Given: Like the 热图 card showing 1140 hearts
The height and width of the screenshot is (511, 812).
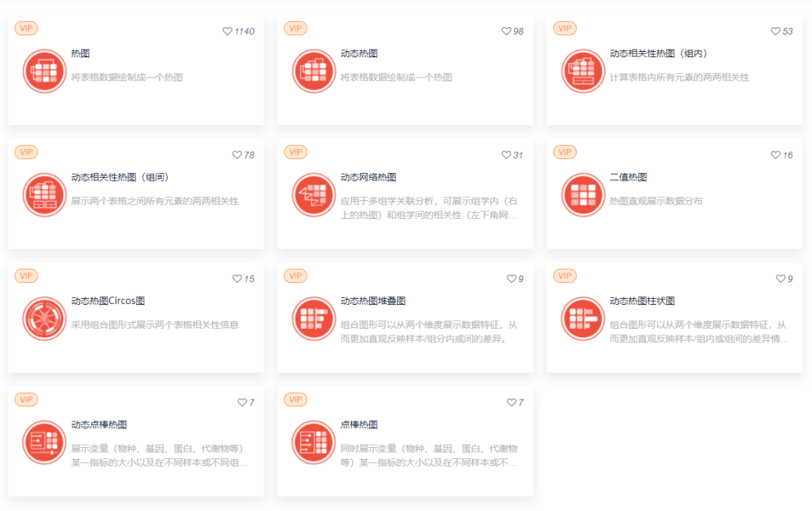Looking at the screenshot, I should click(x=226, y=31).
